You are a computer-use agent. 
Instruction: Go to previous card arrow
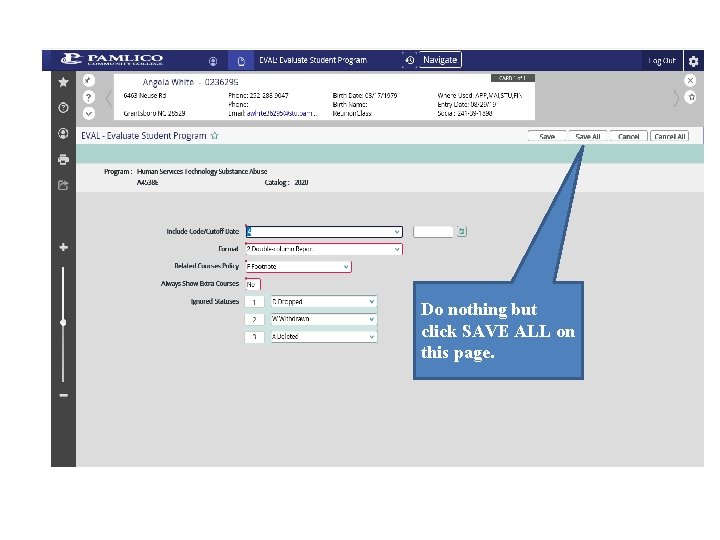tap(108, 98)
